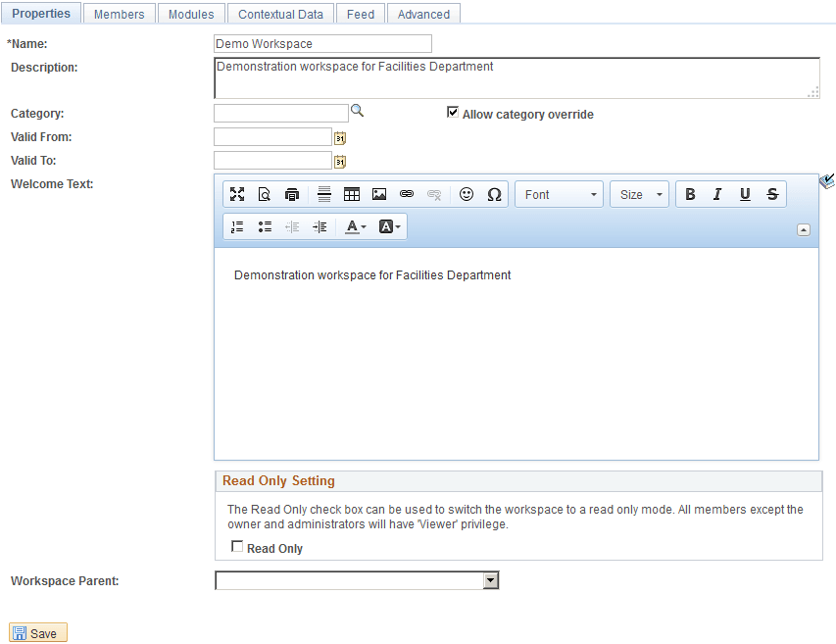Open the text color picker

tap(351, 226)
